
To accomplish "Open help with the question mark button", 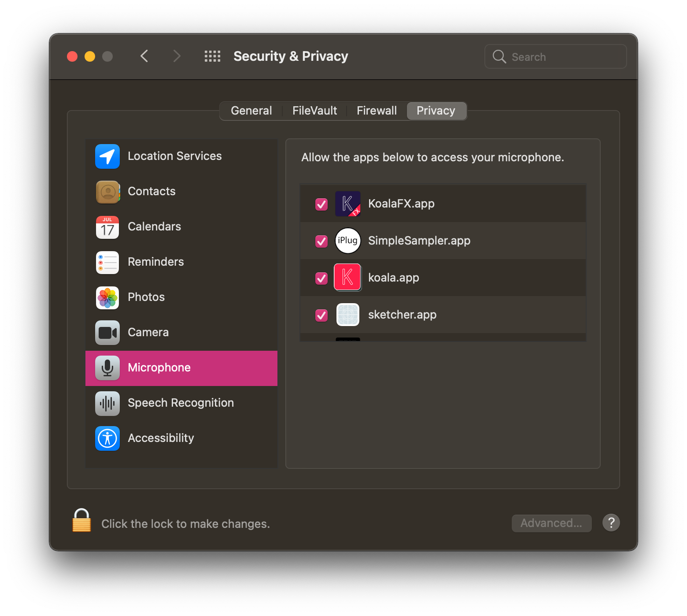I will (611, 523).
